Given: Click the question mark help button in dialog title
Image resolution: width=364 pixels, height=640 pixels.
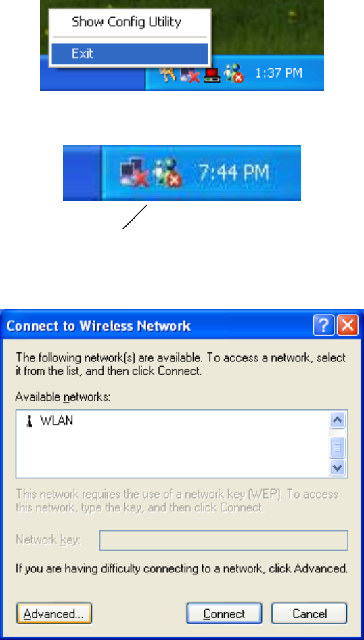Looking at the screenshot, I should coord(323,325).
